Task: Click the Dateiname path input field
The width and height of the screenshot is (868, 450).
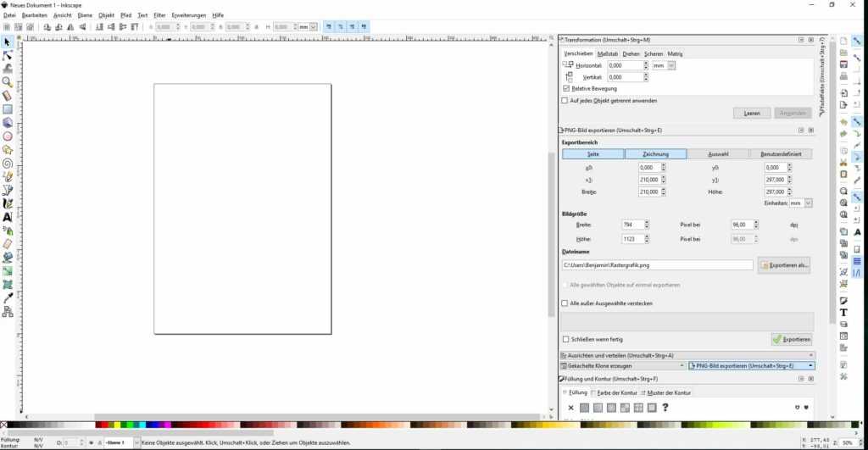Action: pos(657,265)
